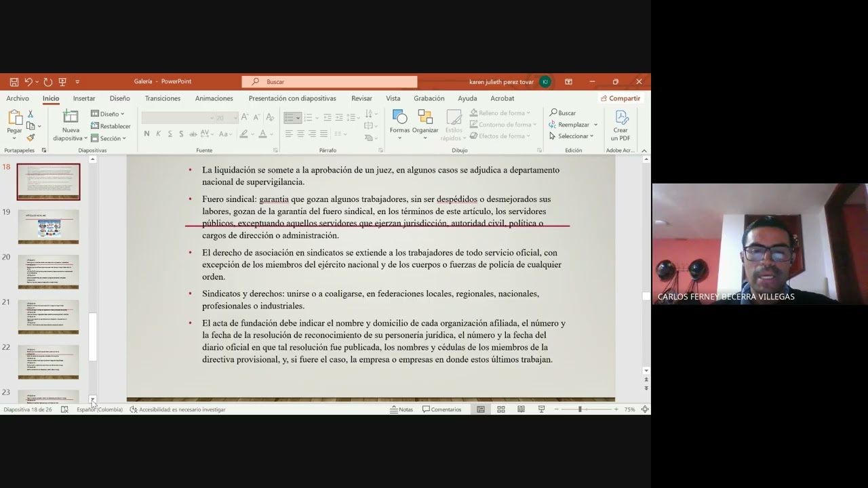This screenshot has height=488, width=868.
Task: Toggle strikethrough (abc) formatting
Action: point(194,134)
